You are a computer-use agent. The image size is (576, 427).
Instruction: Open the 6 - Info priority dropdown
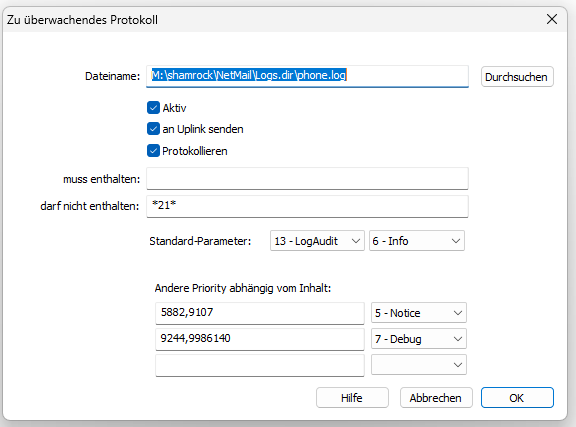coord(417,241)
